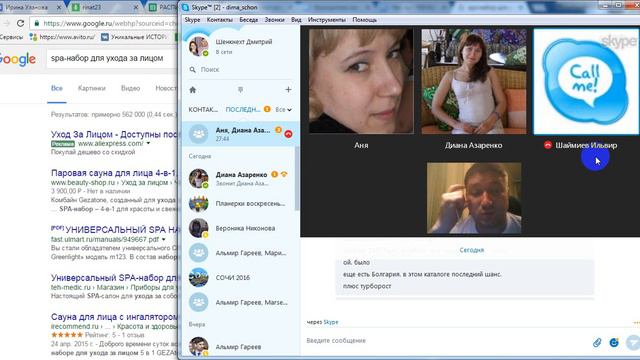Click the message плюс турборост
The image size is (640, 360).
point(367,286)
